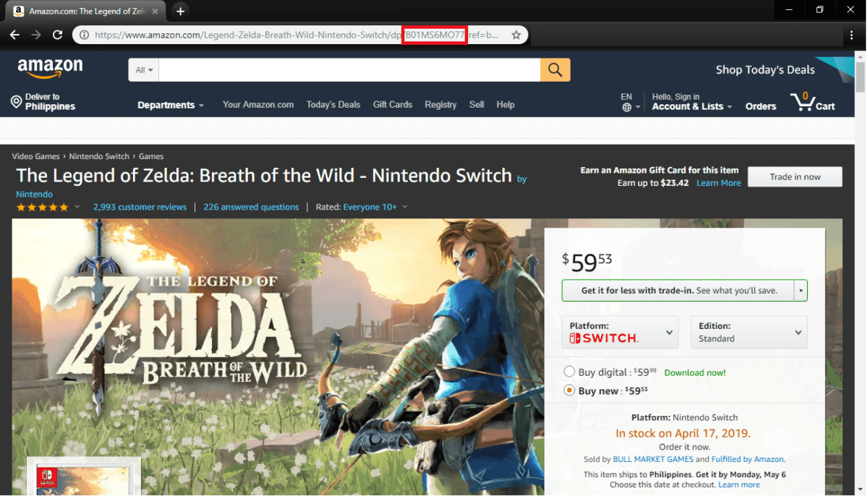Open Help navigation item
Viewport: 868px width, 496px height.
[506, 105]
